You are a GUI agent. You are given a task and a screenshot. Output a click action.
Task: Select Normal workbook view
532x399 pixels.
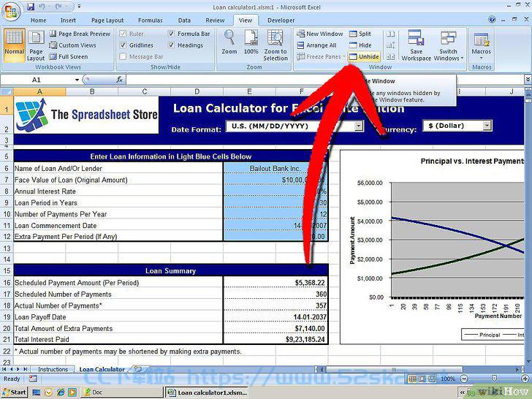tap(14, 45)
